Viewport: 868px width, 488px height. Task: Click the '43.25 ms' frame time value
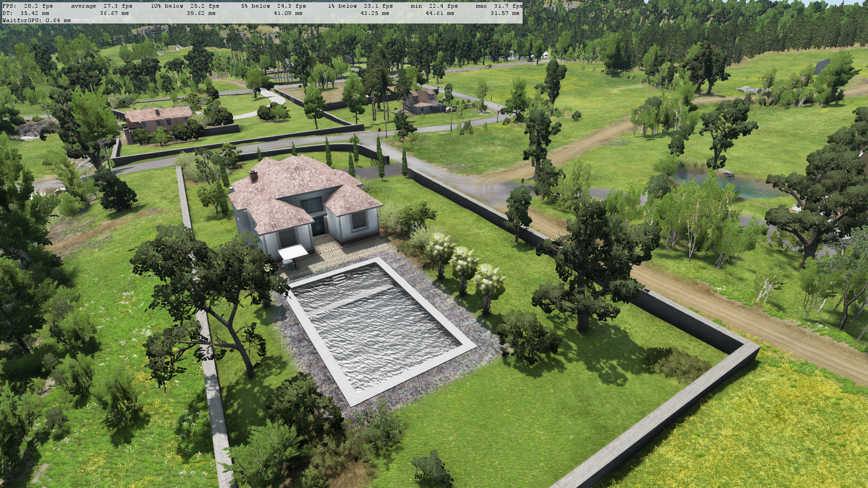pos(375,13)
